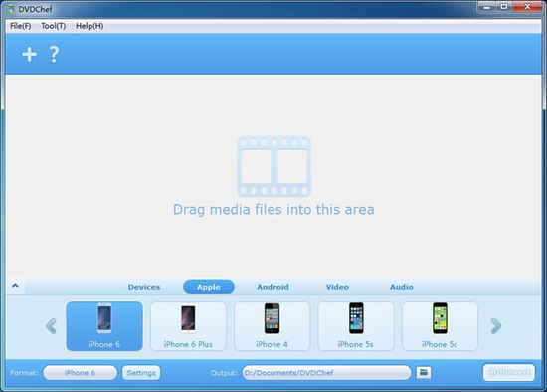Choose the iPhone 4 preset
Screen dimensions: 547x392
272,326
